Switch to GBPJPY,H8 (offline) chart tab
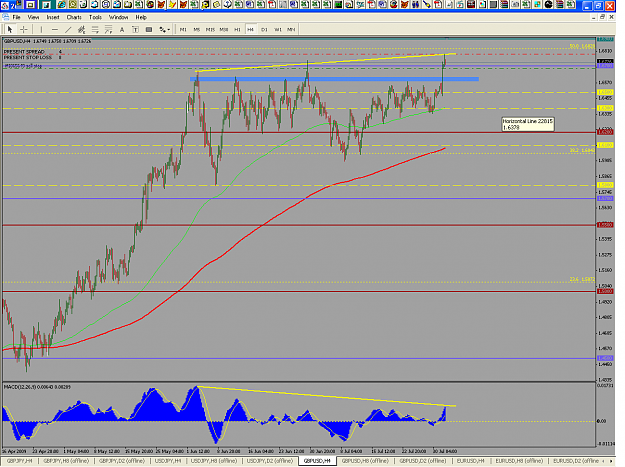Screen dimensions: 625x467 [x=66, y=461]
